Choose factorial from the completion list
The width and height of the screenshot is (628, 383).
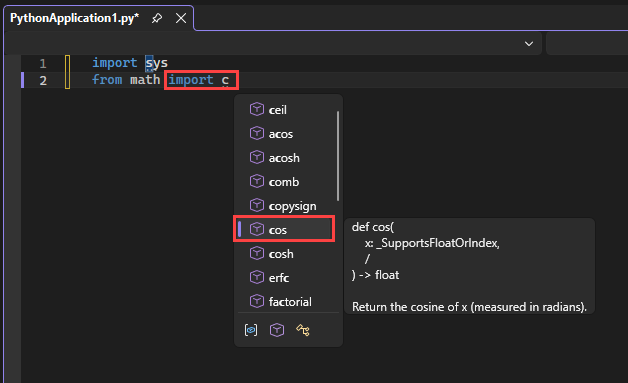(286, 301)
